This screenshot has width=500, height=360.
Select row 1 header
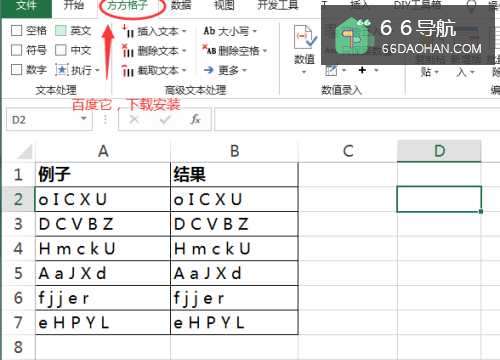[18, 175]
